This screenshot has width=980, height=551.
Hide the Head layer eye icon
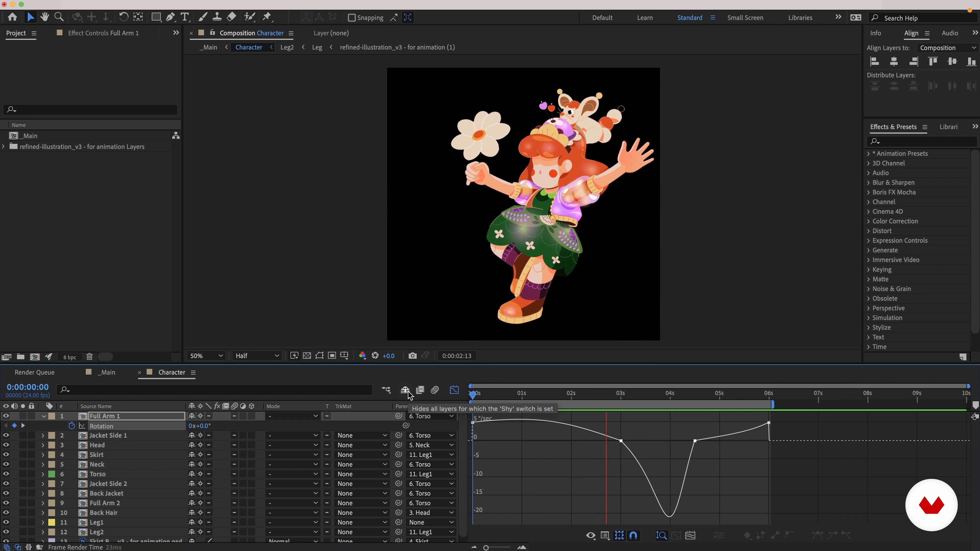(x=6, y=445)
